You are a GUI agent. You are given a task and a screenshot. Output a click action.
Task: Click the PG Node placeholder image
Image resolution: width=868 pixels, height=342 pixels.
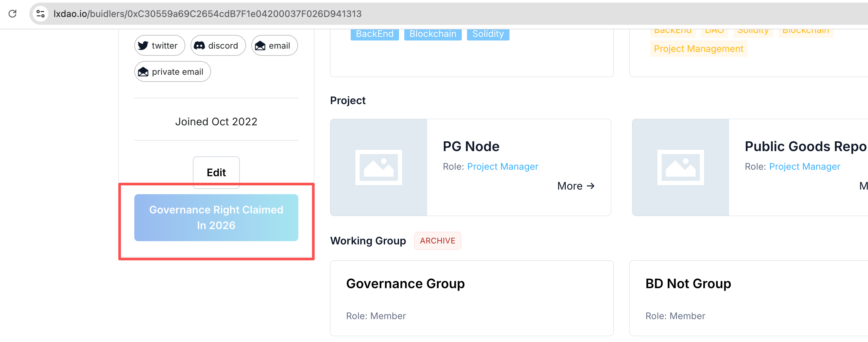point(378,167)
